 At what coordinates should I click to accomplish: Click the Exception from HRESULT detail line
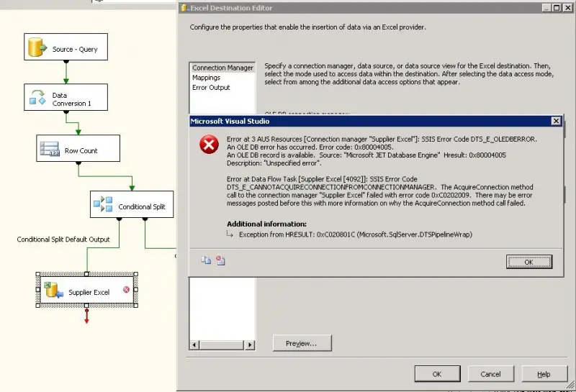356,234
